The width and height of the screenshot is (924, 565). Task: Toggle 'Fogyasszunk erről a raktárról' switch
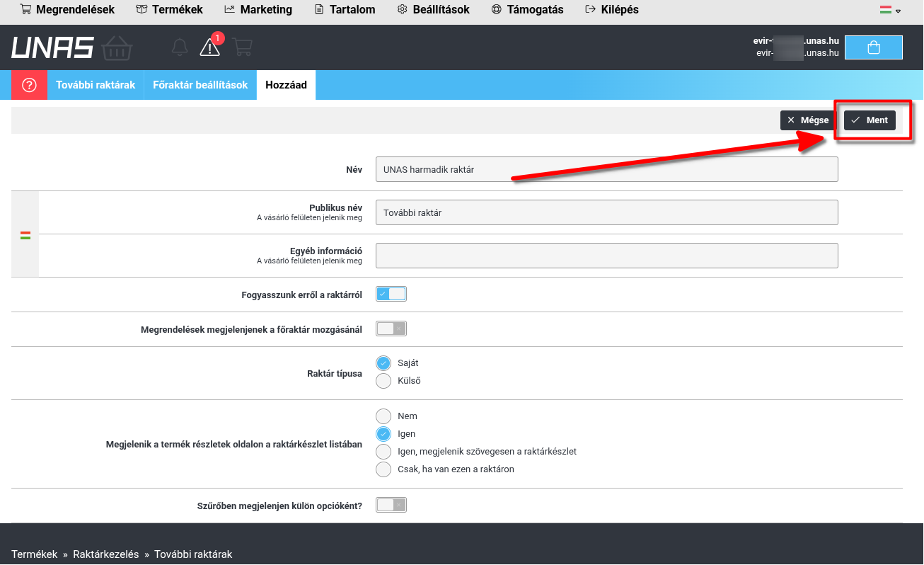tap(391, 294)
